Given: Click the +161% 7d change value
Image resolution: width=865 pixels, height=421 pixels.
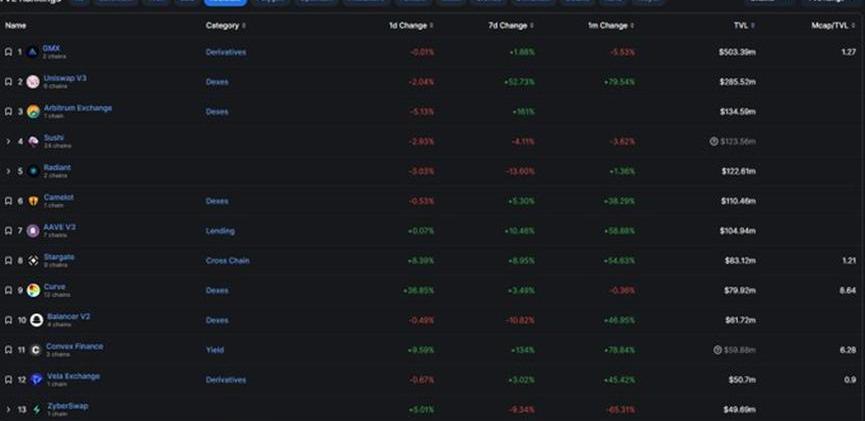Looking at the screenshot, I should (523, 112).
